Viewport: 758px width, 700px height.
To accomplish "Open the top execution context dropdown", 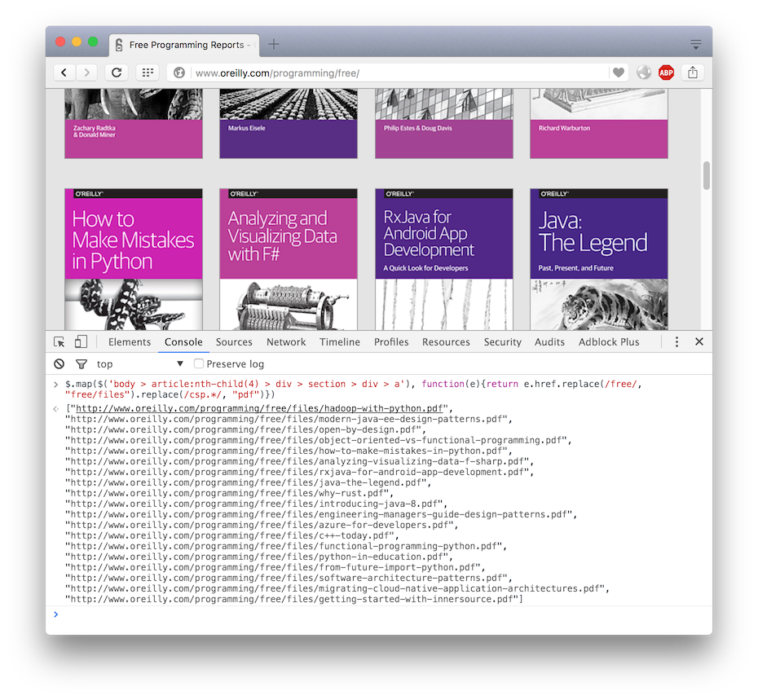I will click(139, 364).
